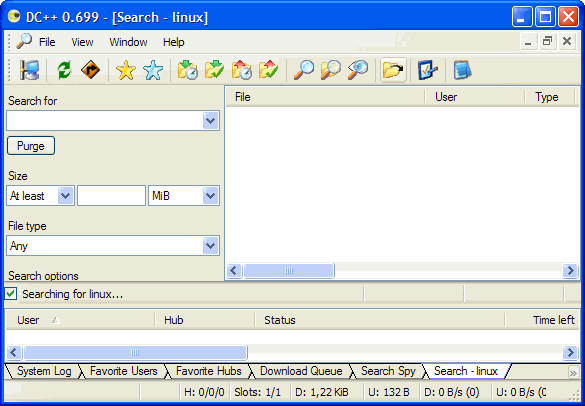Sort results by the File column header

(325, 97)
